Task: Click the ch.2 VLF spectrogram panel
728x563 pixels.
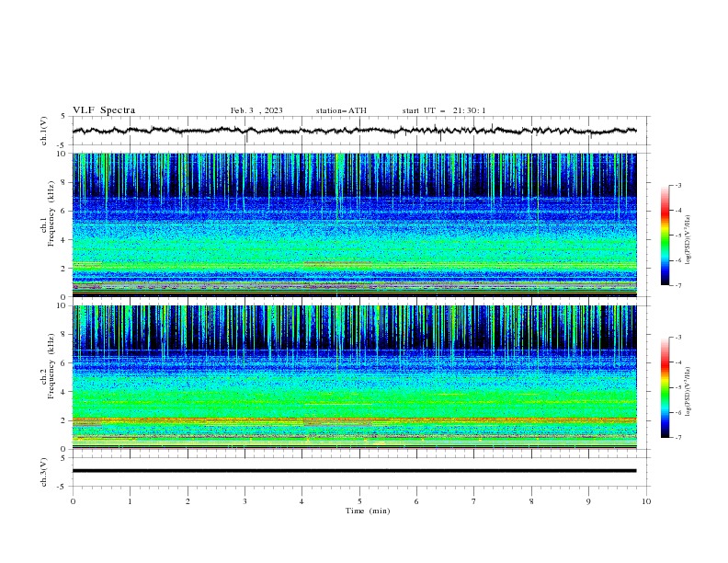Action: click(354, 377)
